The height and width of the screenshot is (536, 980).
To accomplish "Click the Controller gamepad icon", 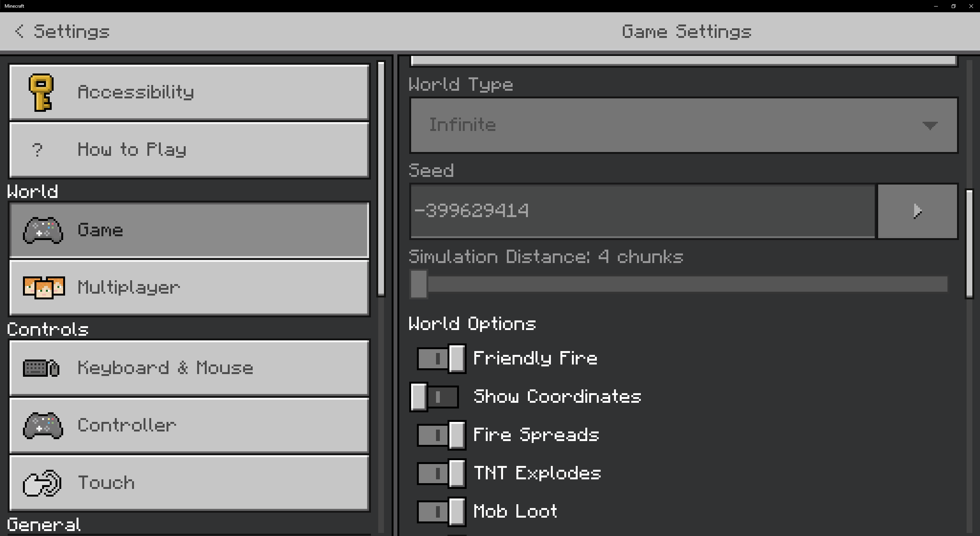I will point(43,425).
